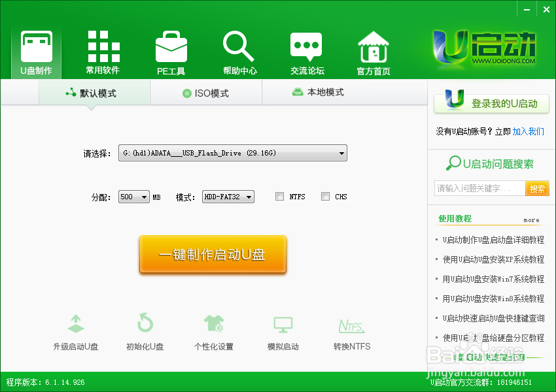This screenshot has width=556, height=392.
Task: Open U启动制作U盘启动盘详细教程 link
Action: pyautogui.click(x=493, y=240)
